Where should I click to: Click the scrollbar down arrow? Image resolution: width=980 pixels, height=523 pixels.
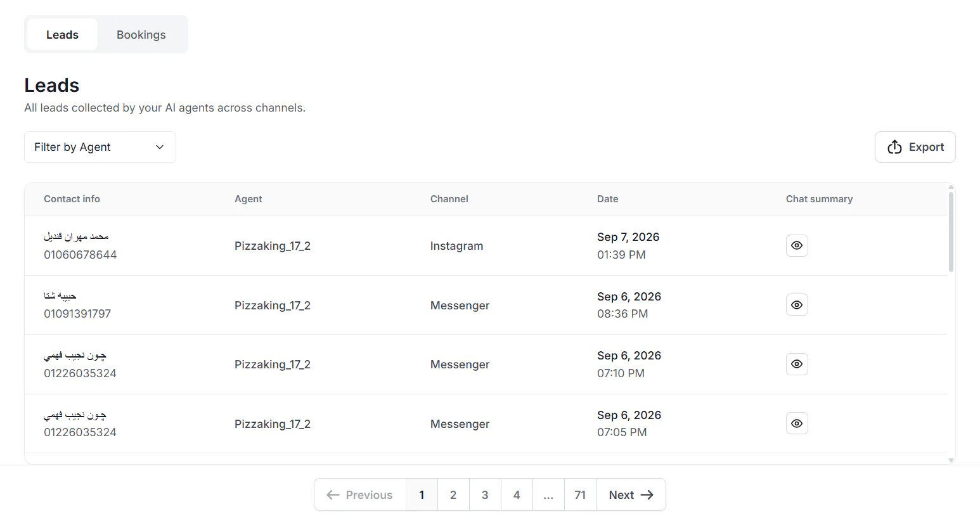[x=951, y=460]
